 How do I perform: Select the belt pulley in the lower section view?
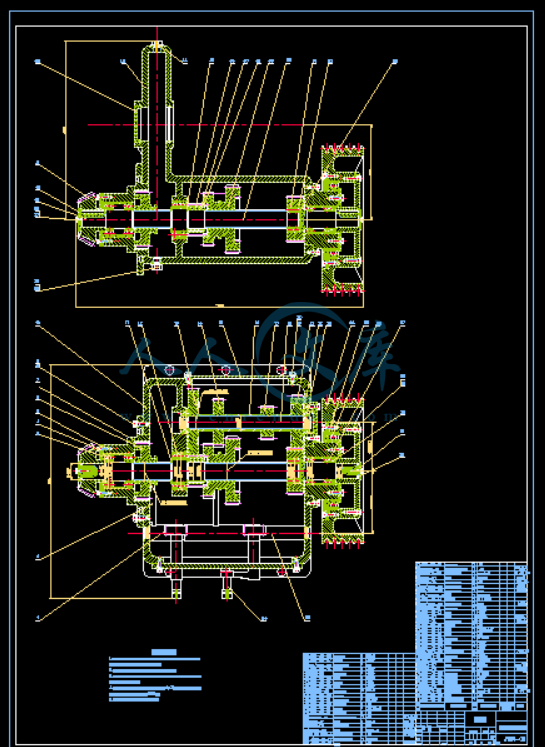pyautogui.click(x=343, y=471)
